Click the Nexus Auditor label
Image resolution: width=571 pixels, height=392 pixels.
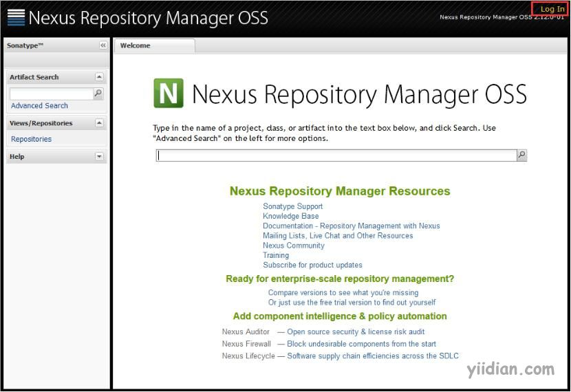pos(246,332)
